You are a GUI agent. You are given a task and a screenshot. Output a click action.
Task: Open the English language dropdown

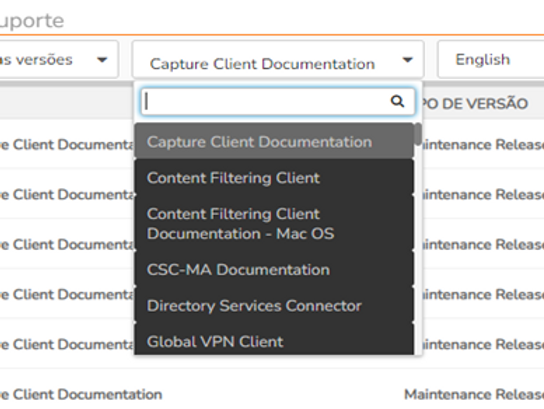(491, 59)
